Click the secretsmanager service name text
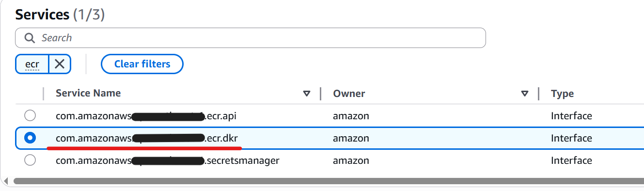644x191 pixels. [168, 160]
